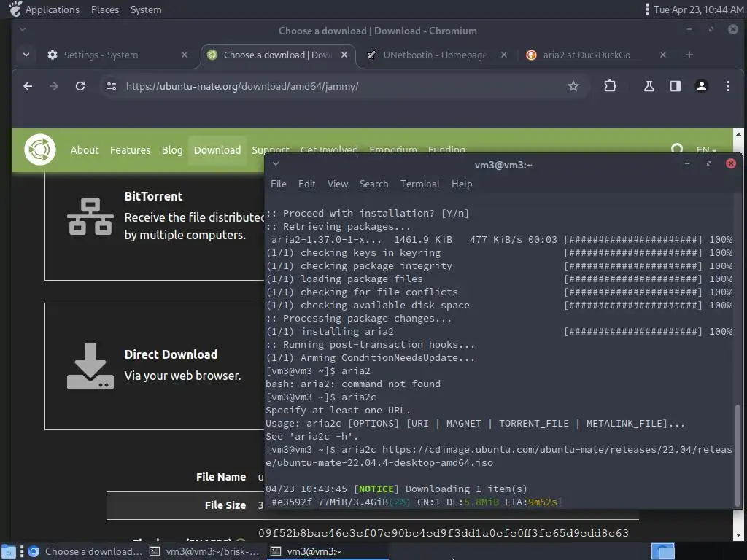
Task: Click the webpage scrollbar down arrow
Action: [x=738, y=534]
